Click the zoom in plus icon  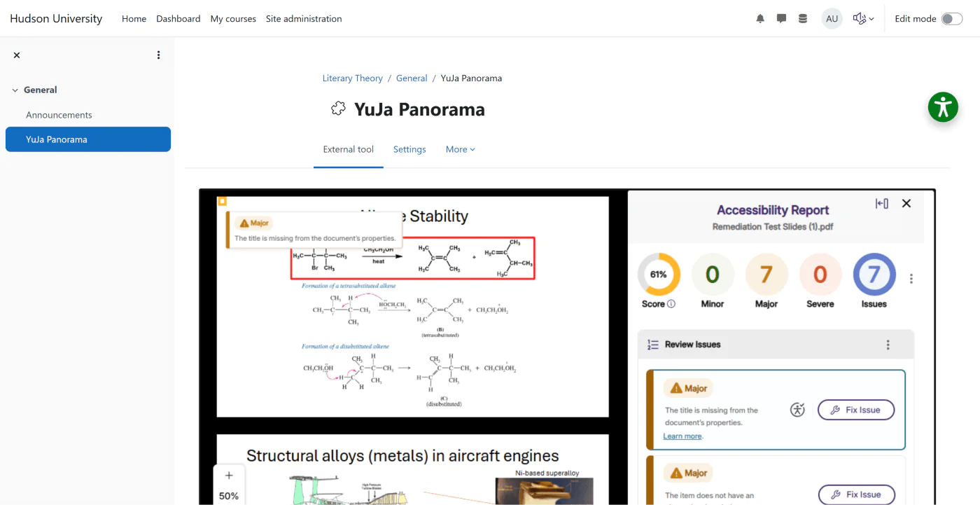pos(229,476)
